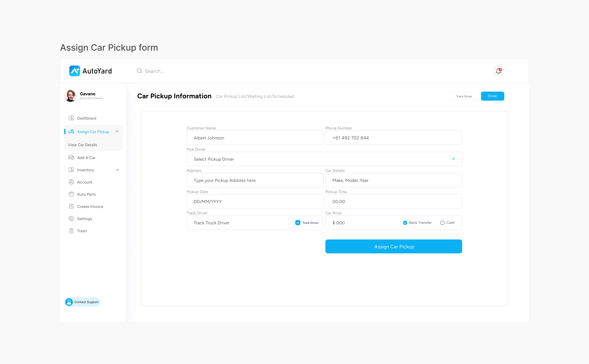
Task: Click into the Search field
Action: [x=154, y=71]
